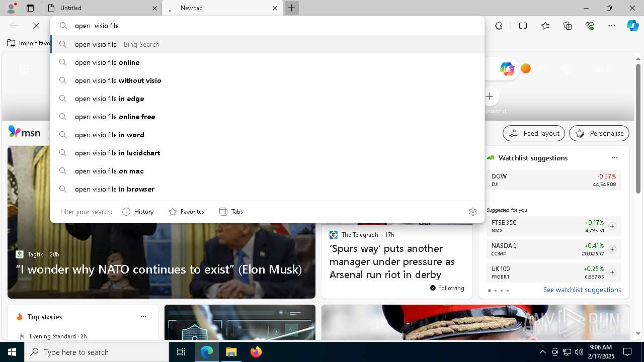Toggle Split screen view
644x362 pixels.
523,26
